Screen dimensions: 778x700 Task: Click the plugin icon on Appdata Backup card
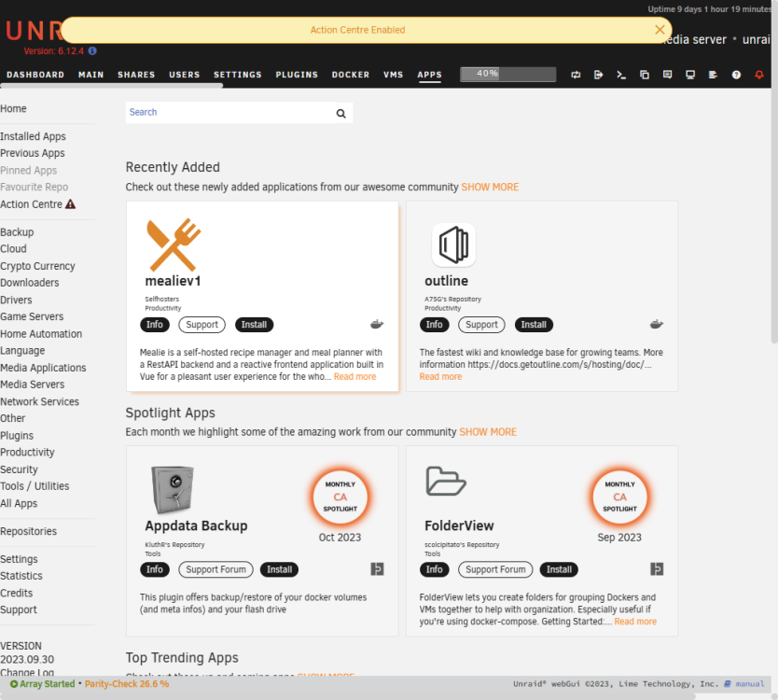377,569
